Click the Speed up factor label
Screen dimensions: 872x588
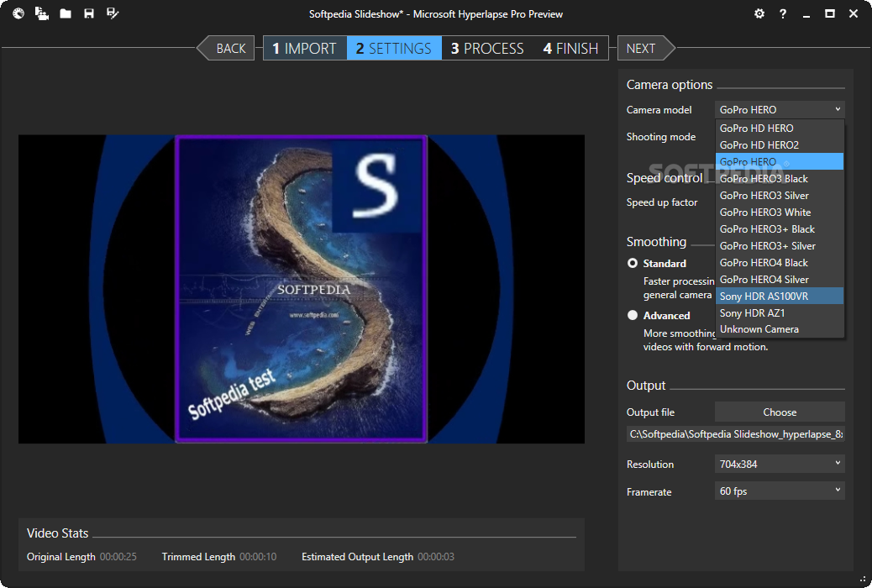coord(662,202)
